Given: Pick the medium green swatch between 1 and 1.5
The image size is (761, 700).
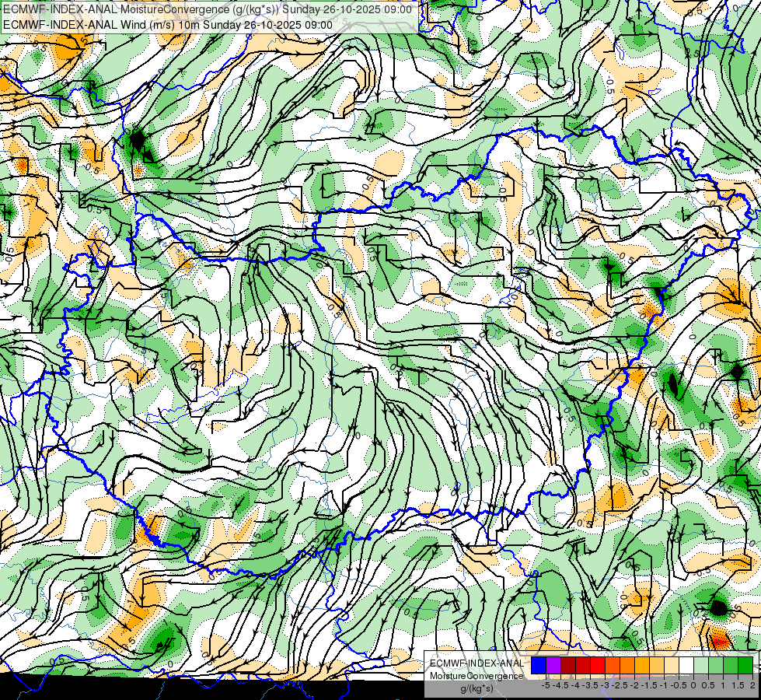Looking at the screenshot, I should point(731,666).
